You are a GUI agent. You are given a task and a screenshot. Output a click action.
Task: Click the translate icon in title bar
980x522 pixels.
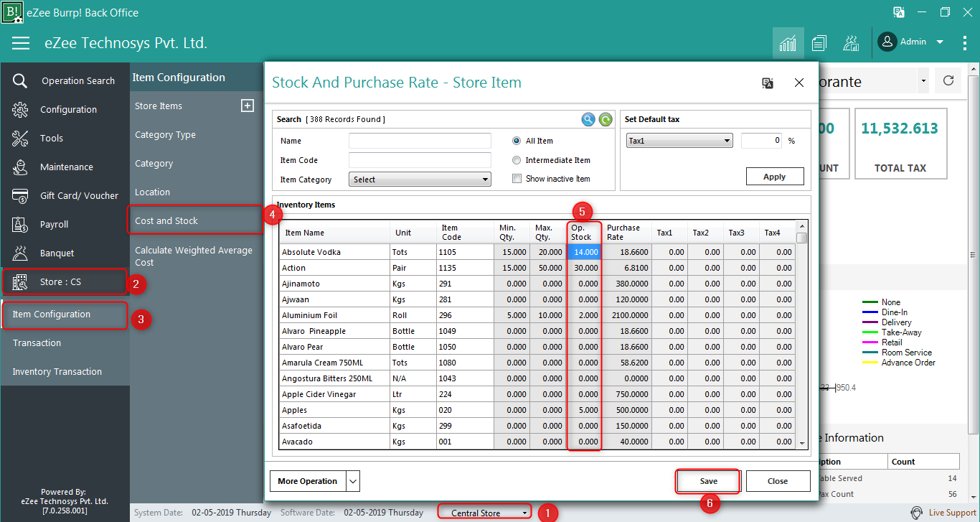pyautogui.click(x=898, y=12)
